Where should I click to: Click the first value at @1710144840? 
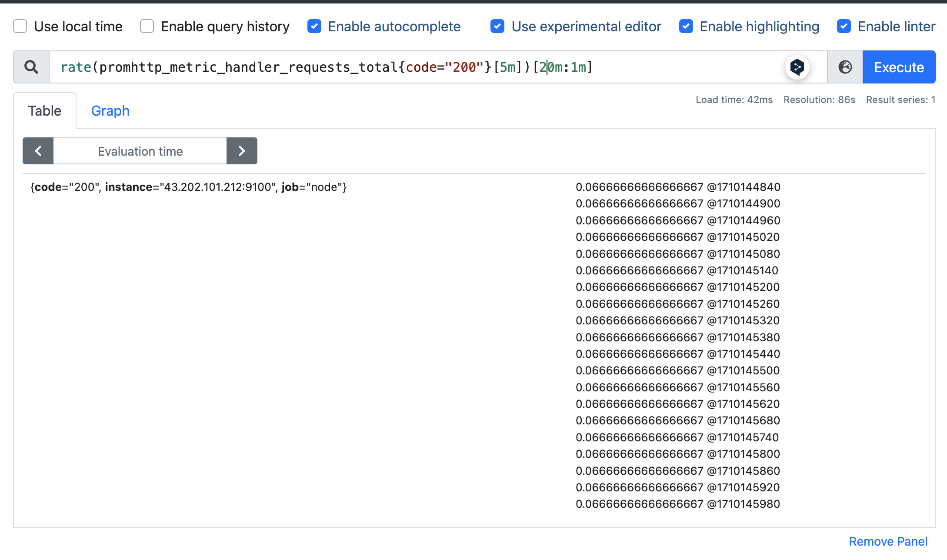click(677, 187)
